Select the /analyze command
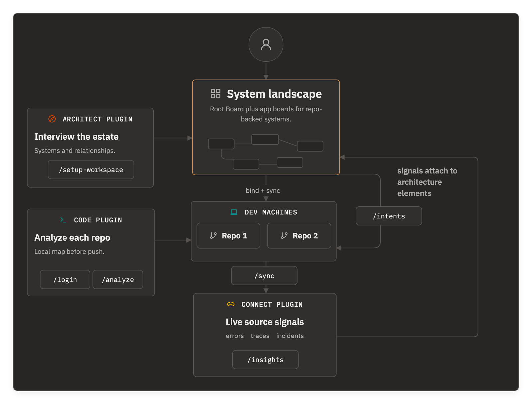Viewport: 532px width, 404px height. point(118,280)
